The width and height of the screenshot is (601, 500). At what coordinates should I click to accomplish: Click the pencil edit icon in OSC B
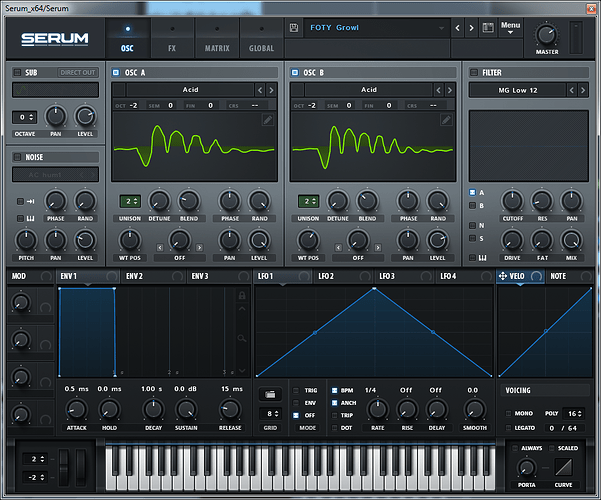(x=446, y=120)
